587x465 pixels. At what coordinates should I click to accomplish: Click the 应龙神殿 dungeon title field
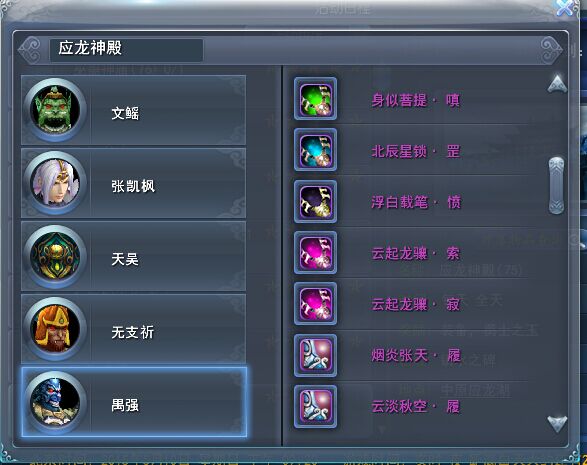tap(127, 49)
